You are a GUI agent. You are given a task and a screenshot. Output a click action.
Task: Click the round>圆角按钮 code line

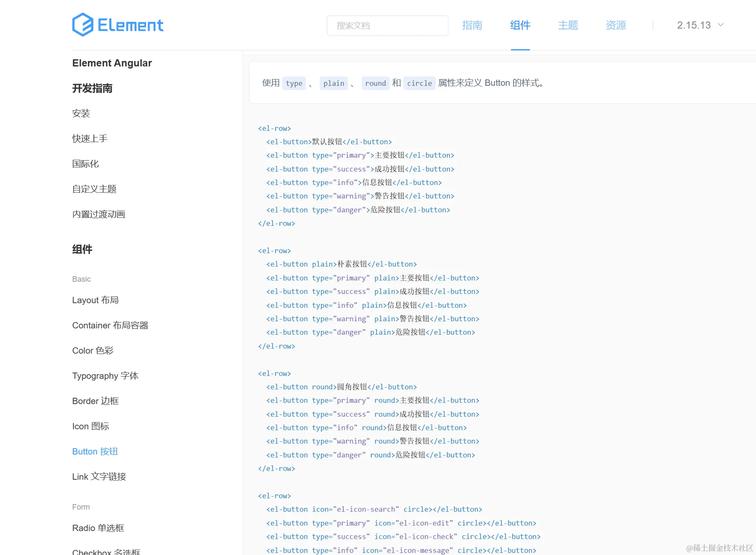coord(342,387)
